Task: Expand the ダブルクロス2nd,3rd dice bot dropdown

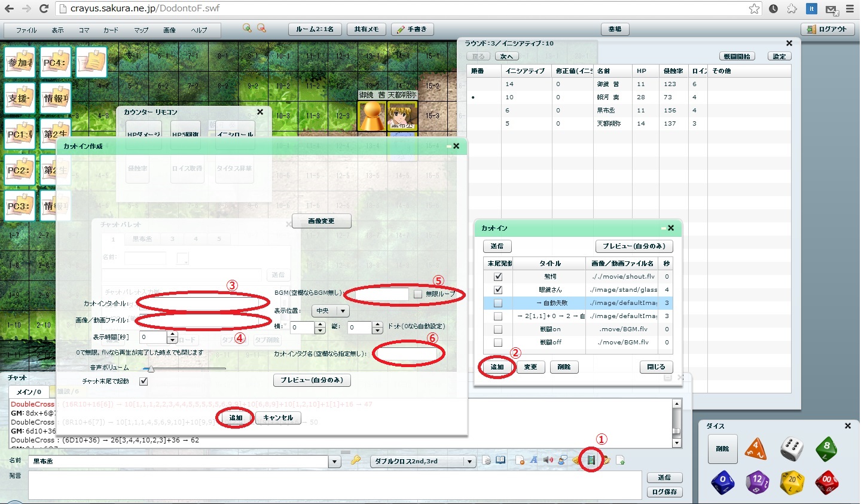Action: tap(470, 462)
